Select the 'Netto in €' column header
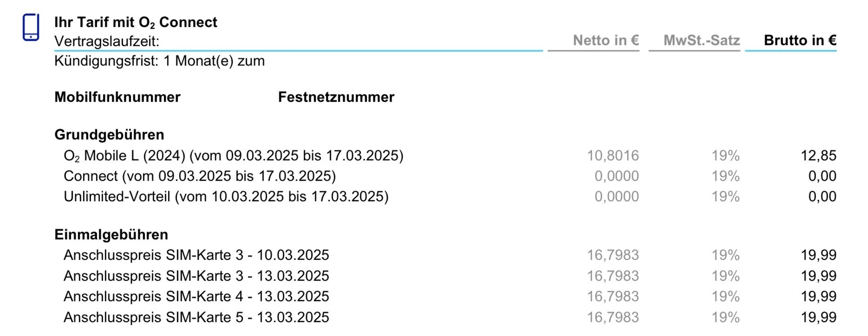 click(605, 40)
